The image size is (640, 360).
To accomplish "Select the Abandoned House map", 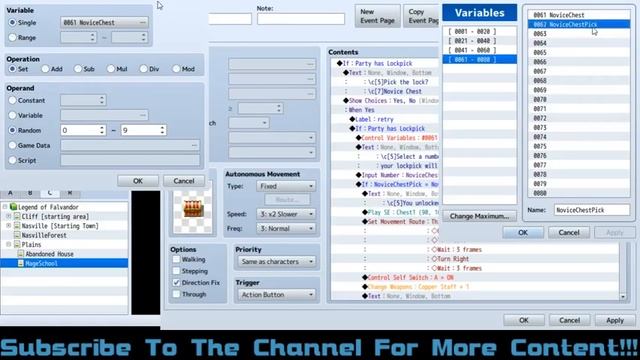I will (49, 254).
